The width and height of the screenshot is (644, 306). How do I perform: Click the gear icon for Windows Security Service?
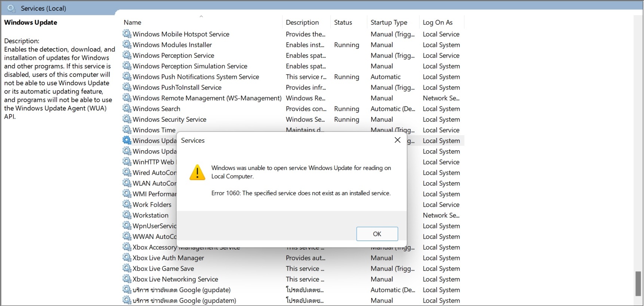(x=127, y=119)
